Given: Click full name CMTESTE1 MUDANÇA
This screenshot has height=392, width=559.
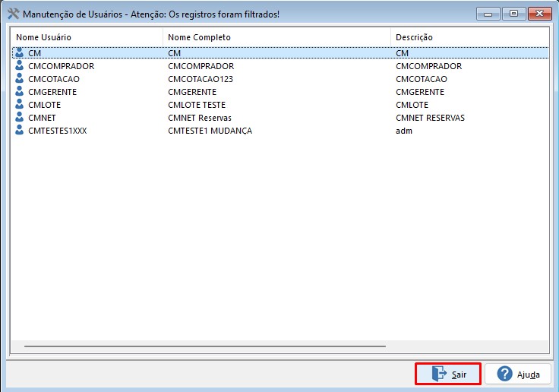Looking at the screenshot, I should pos(210,131).
